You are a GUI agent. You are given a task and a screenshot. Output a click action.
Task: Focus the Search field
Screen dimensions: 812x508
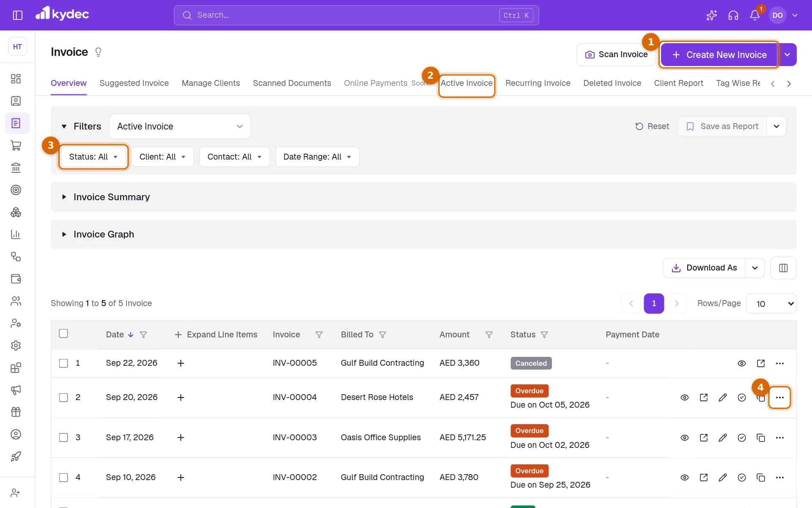click(356, 15)
